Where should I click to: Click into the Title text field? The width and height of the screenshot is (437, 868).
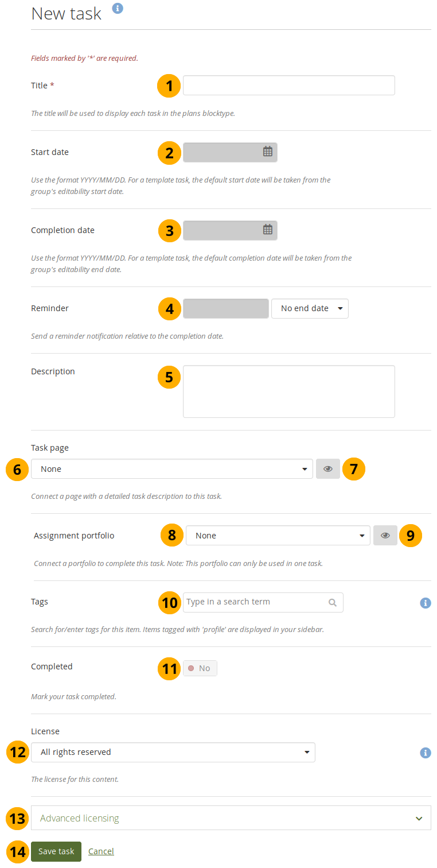point(288,86)
